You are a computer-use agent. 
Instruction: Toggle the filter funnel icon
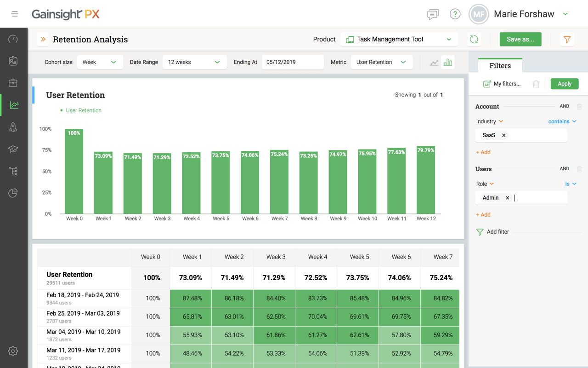(x=567, y=40)
